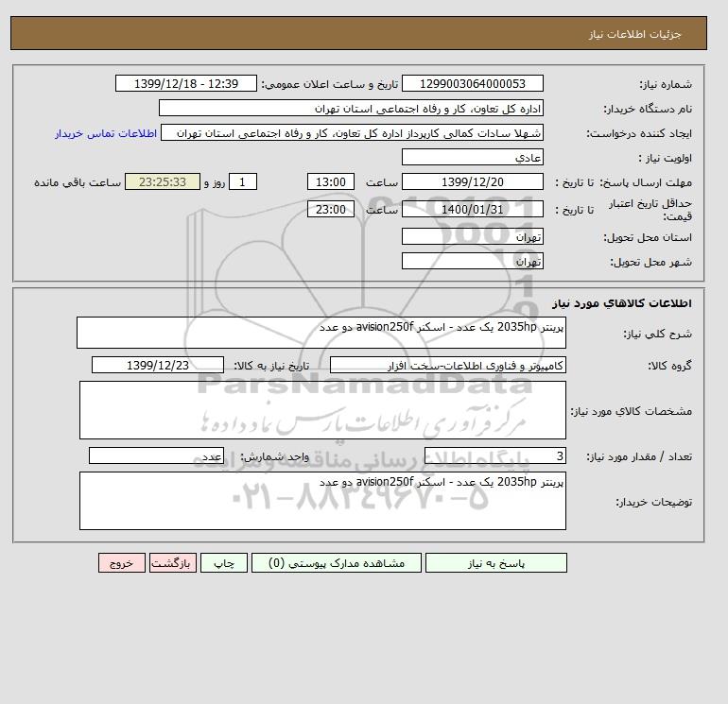This screenshot has width=728, height=704.
Task: Click the توضیحات خریدار text area
Action: tap(322, 501)
